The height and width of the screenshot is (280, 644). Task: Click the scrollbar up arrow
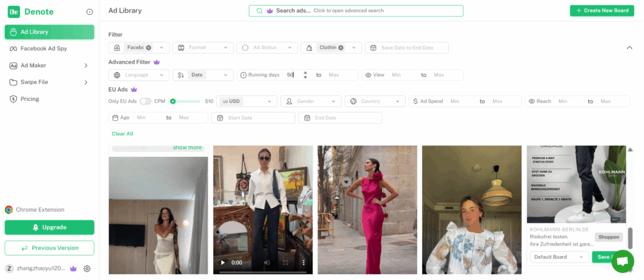[630, 149]
